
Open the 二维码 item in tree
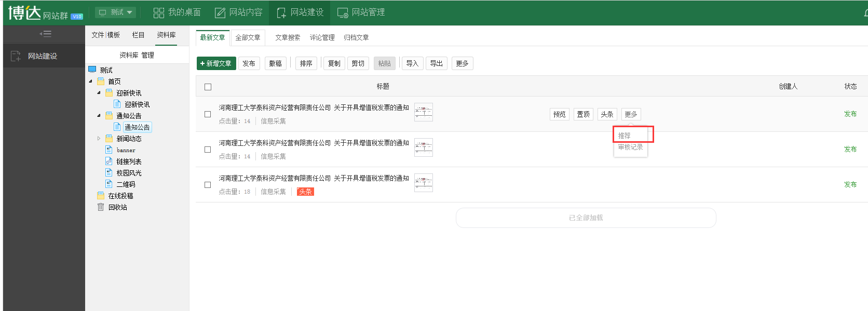coord(126,184)
